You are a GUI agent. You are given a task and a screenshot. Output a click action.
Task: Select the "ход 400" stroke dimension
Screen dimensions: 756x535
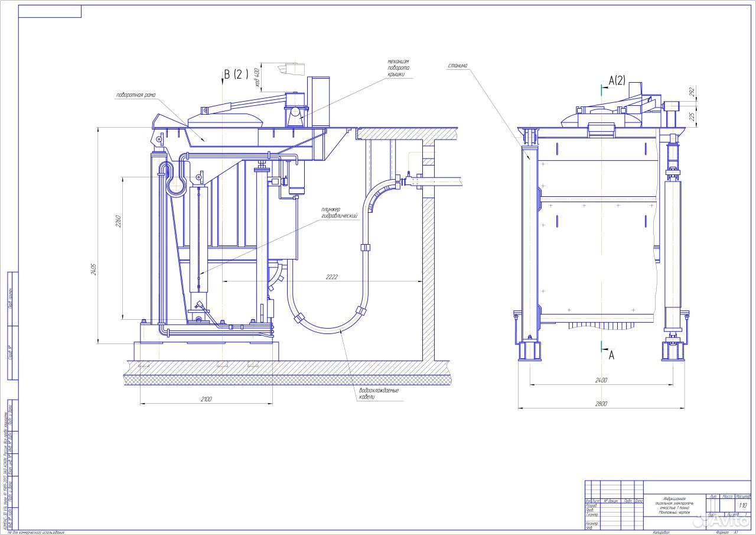point(257,78)
